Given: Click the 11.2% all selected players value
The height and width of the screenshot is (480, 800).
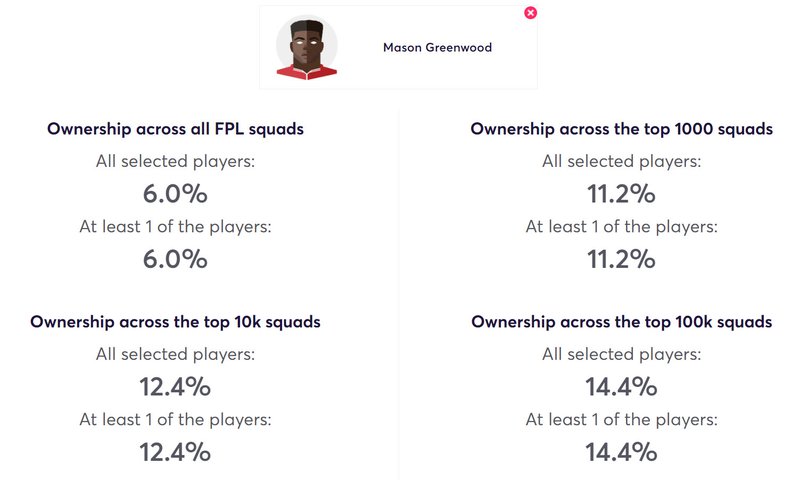Looking at the screenshot, I should pos(621,194).
